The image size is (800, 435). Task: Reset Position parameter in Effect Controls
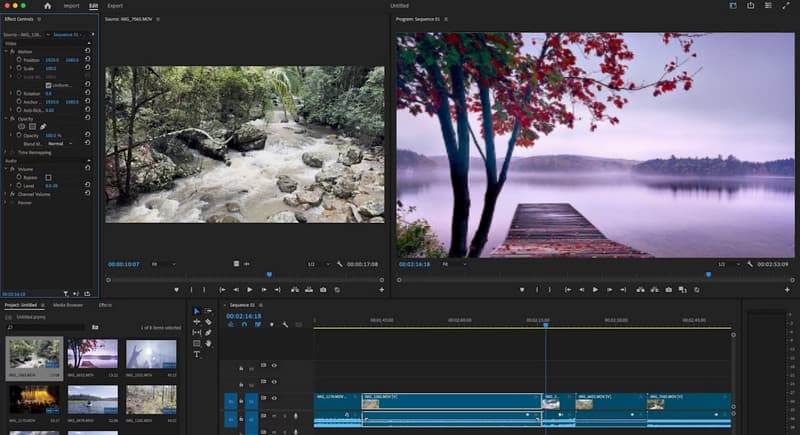88,60
